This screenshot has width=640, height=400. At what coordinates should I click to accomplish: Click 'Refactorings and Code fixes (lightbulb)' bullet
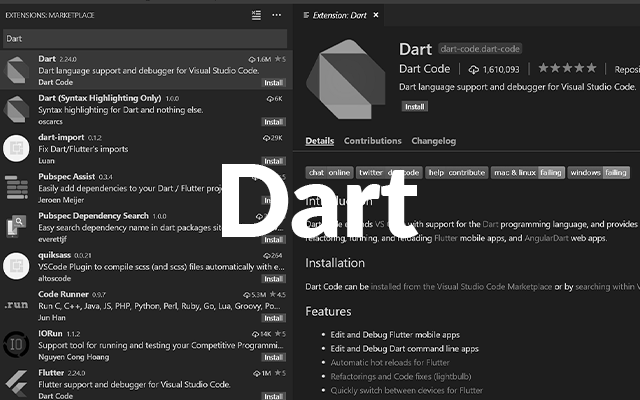pos(401,376)
